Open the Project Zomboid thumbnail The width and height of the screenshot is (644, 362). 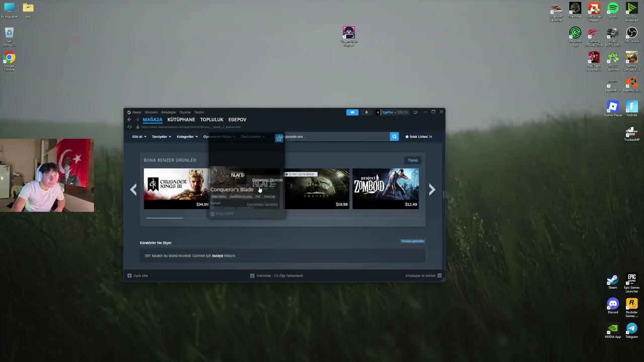pos(385,189)
